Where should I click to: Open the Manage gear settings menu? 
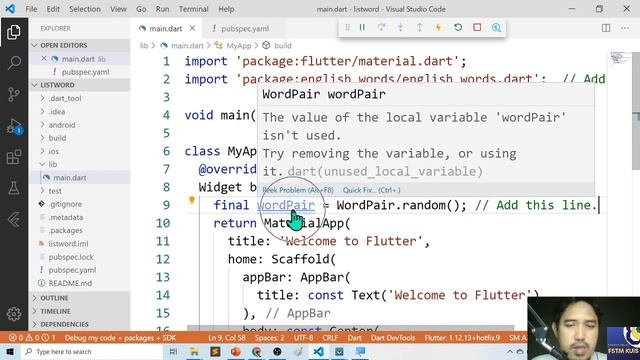(x=14, y=313)
